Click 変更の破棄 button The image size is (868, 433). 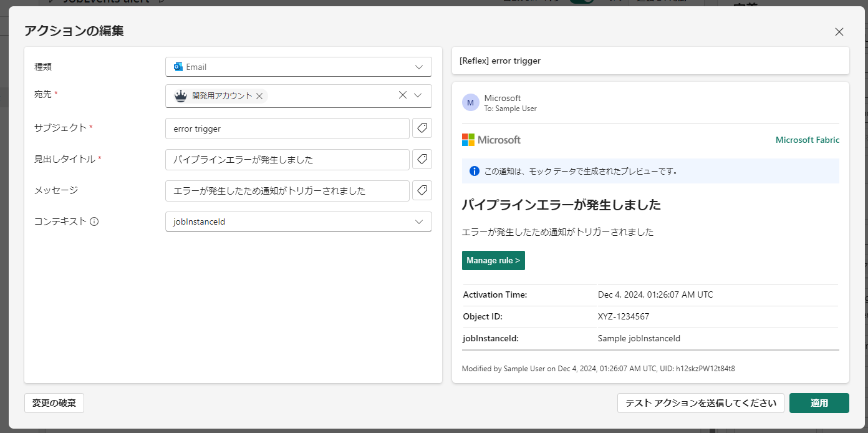point(54,403)
